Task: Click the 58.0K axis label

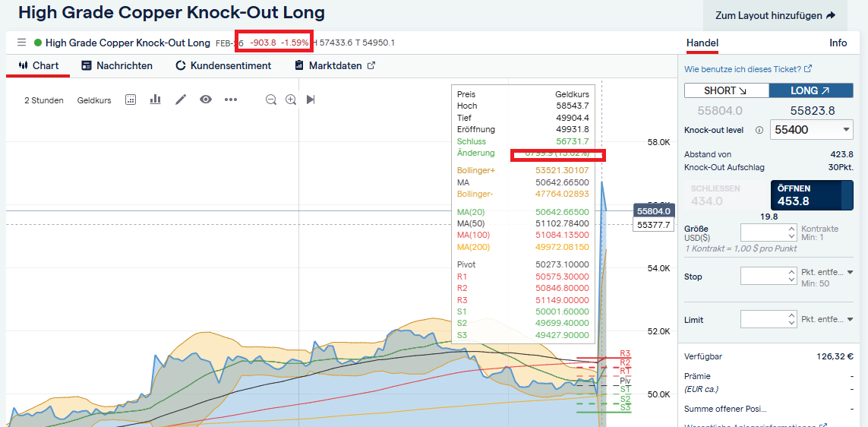Action: coord(658,142)
